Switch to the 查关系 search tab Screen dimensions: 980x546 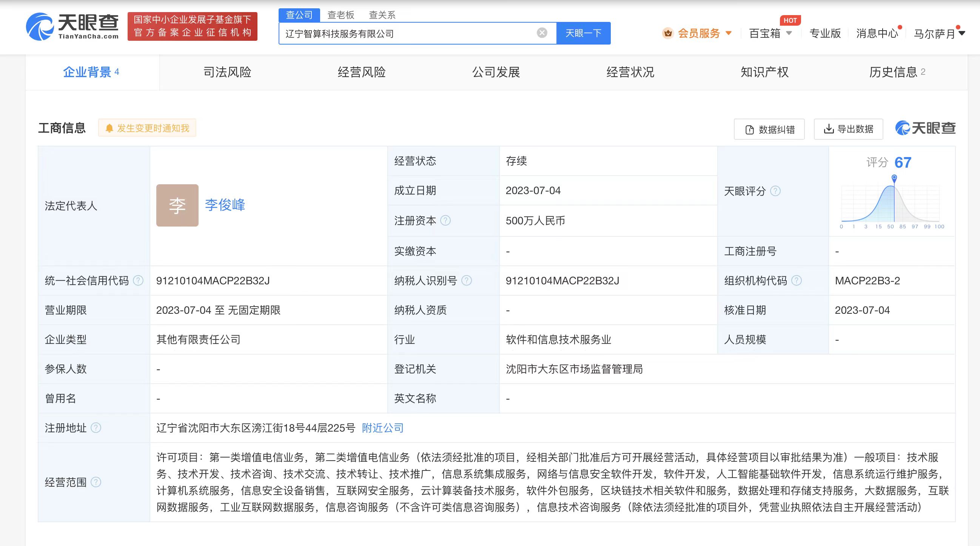382,15
